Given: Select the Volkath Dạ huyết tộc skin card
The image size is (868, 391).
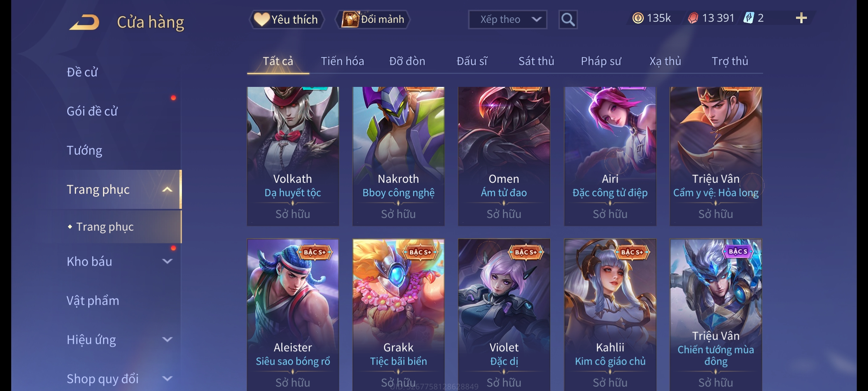Looking at the screenshot, I should 293,156.
